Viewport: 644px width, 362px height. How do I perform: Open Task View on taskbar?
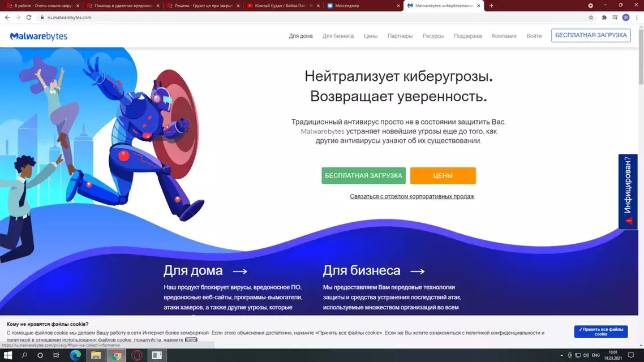pos(56,355)
